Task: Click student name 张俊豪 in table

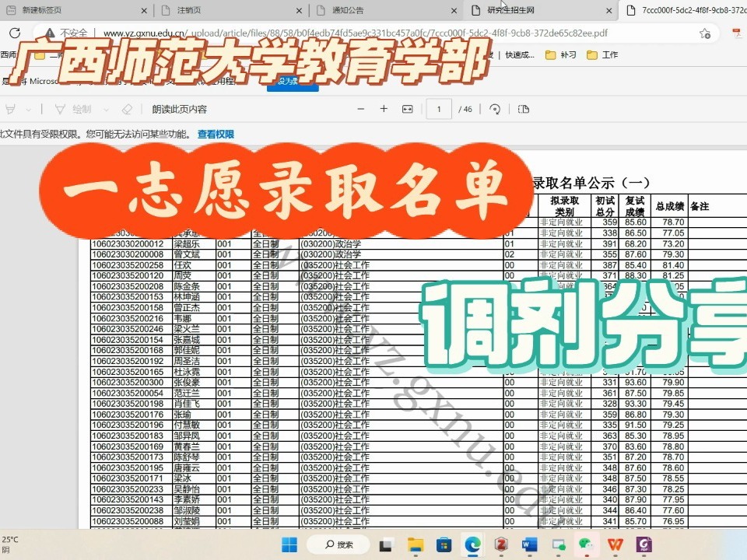Action: click(187, 383)
